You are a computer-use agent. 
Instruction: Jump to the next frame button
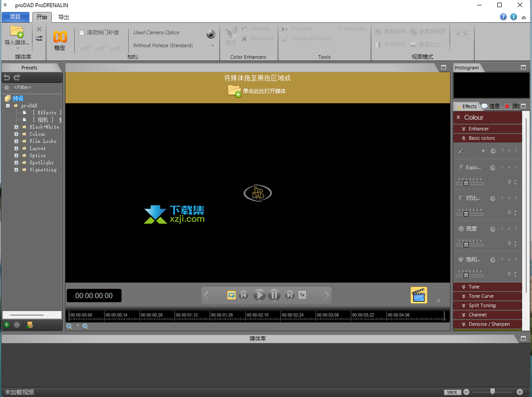tap(289, 295)
